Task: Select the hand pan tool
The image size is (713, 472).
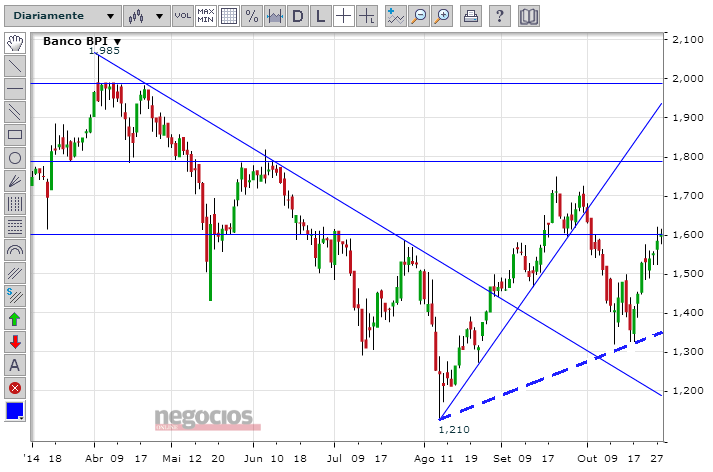Action: click(x=15, y=43)
